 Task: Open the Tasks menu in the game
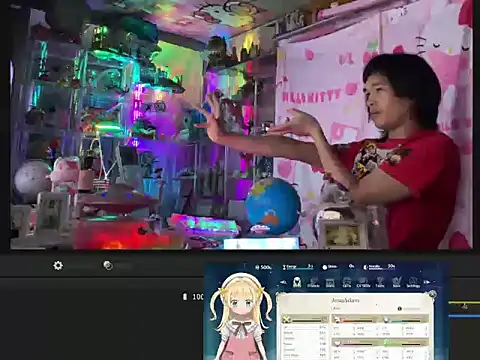[x=380, y=283]
